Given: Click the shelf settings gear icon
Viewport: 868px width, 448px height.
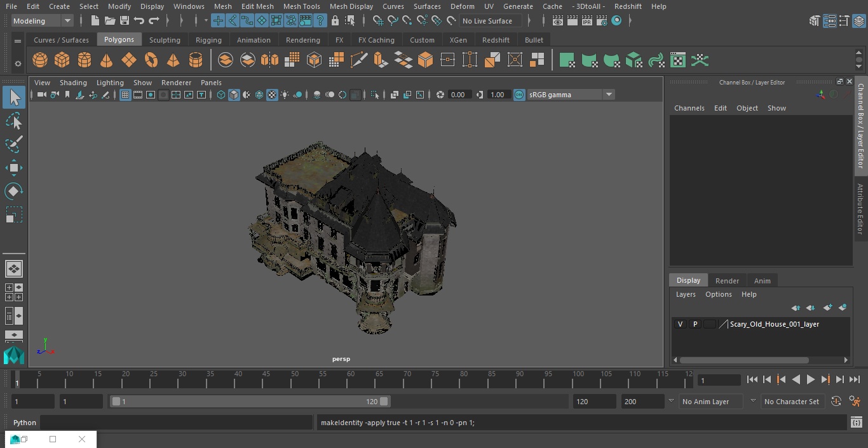Looking at the screenshot, I should [x=18, y=63].
